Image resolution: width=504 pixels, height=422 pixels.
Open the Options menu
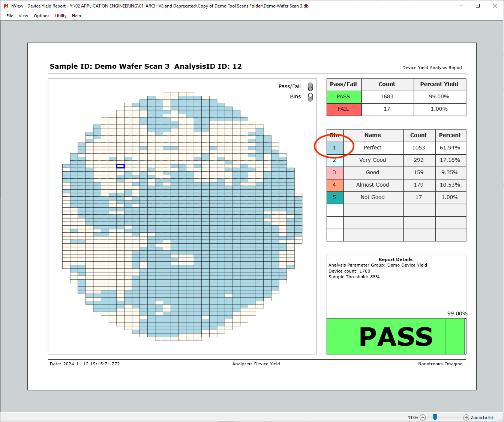[42, 16]
